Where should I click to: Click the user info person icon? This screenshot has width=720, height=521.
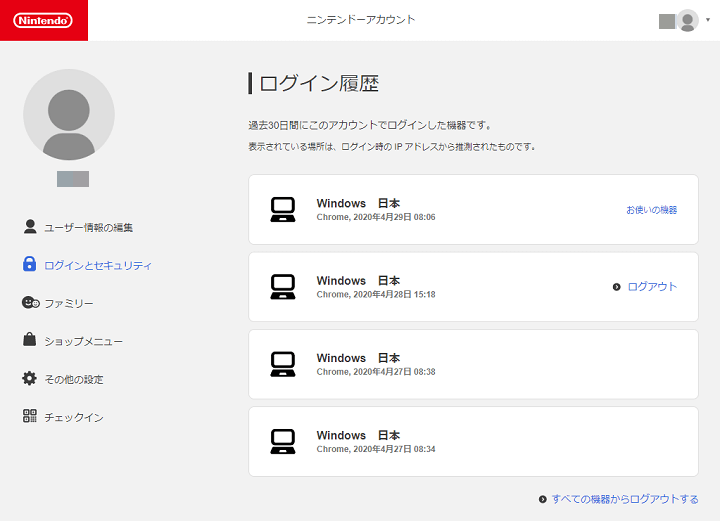coord(30,227)
